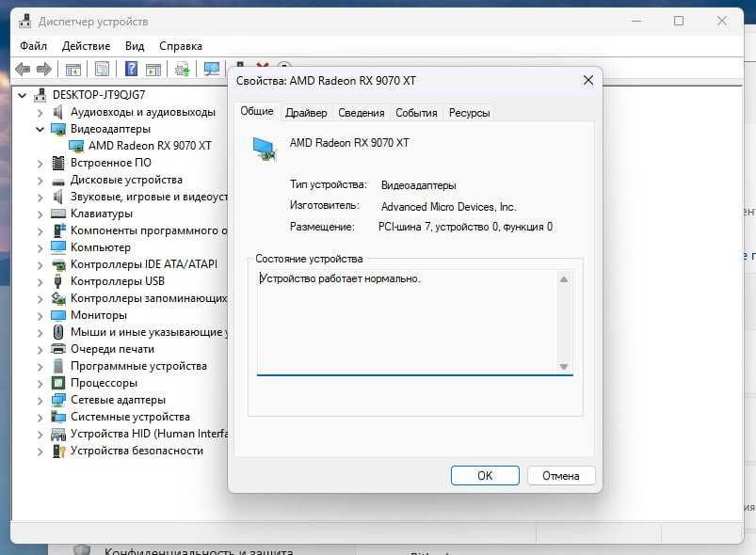This screenshot has width=756, height=555.
Task: Switch to the Ресурсы tab
Action: click(469, 113)
